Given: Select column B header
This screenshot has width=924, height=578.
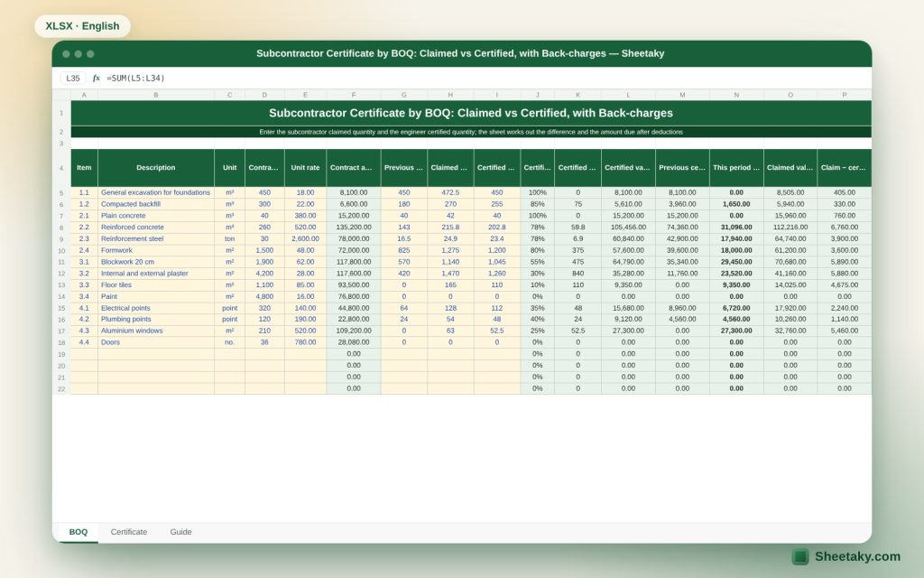Looking at the screenshot, I should (155, 95).
